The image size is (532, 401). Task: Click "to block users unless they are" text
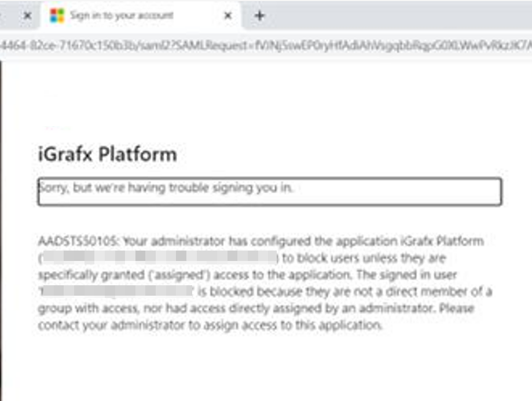click(x=364, y=257)
